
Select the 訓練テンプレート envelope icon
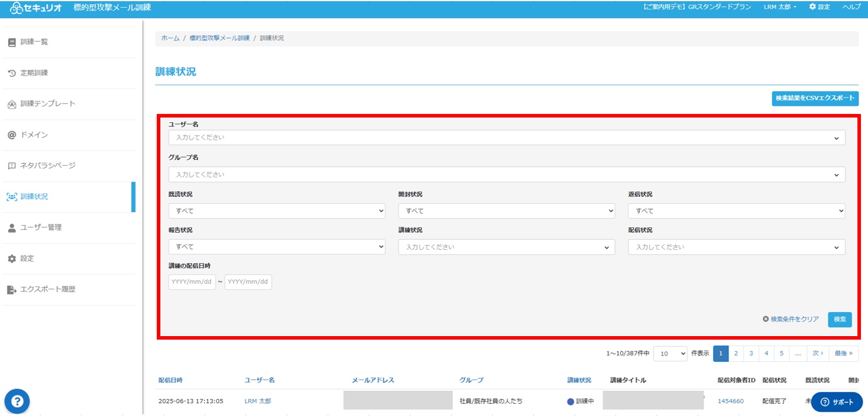(x=12, y=104)
